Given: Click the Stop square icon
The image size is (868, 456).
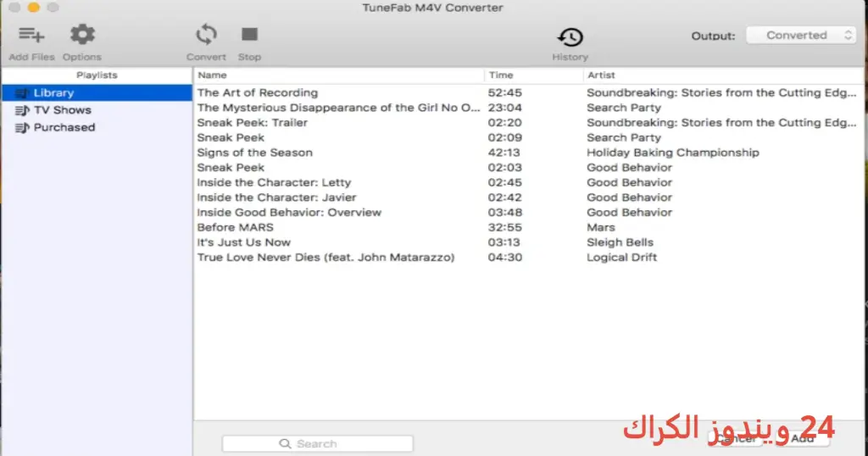Looking at the screenshot, I should click(x=250, y=34).
